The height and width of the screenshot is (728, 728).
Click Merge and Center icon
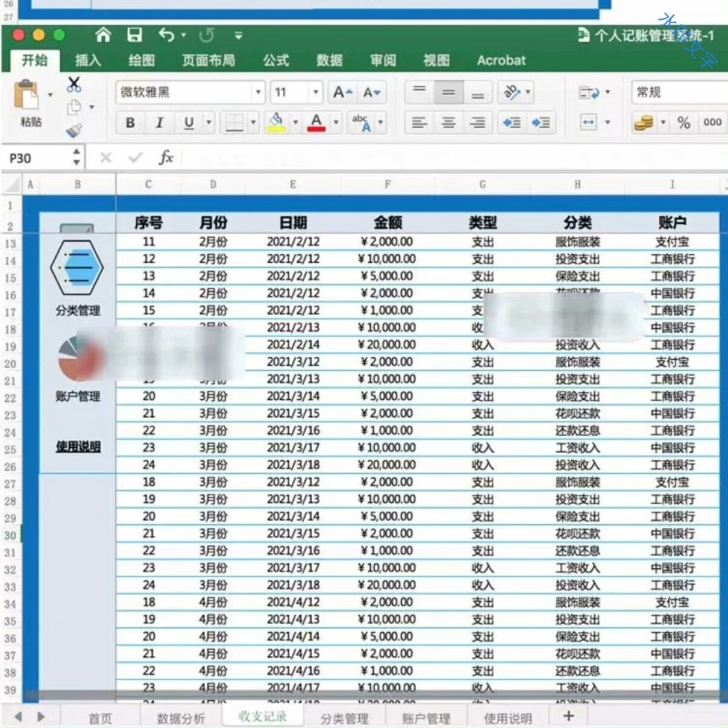588,123
